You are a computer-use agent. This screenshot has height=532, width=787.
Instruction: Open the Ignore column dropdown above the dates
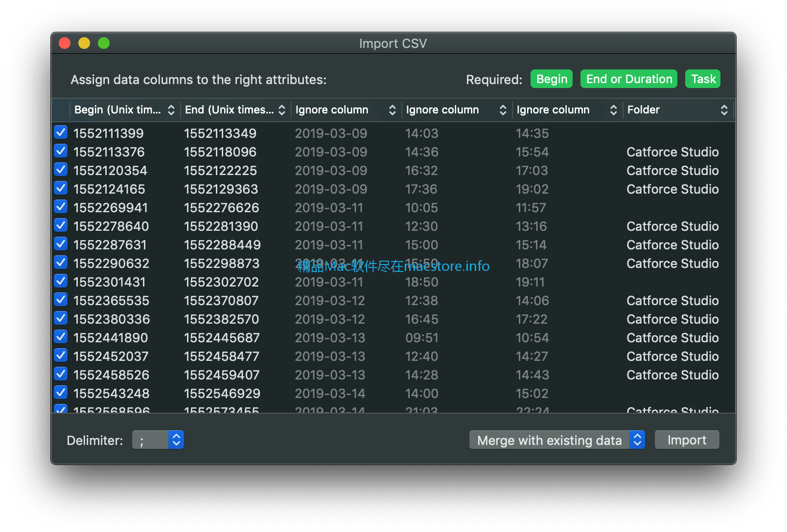click(346, 110)
